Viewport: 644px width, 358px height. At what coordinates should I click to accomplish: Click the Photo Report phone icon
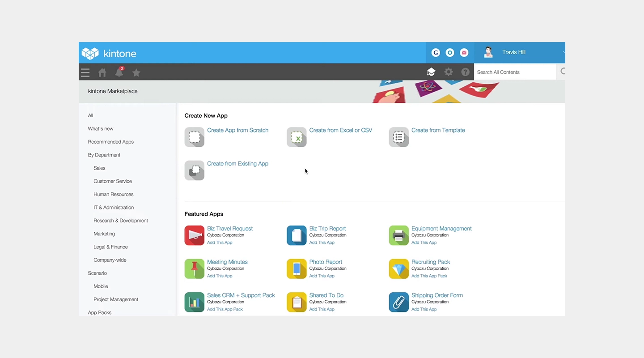(297, 269)
